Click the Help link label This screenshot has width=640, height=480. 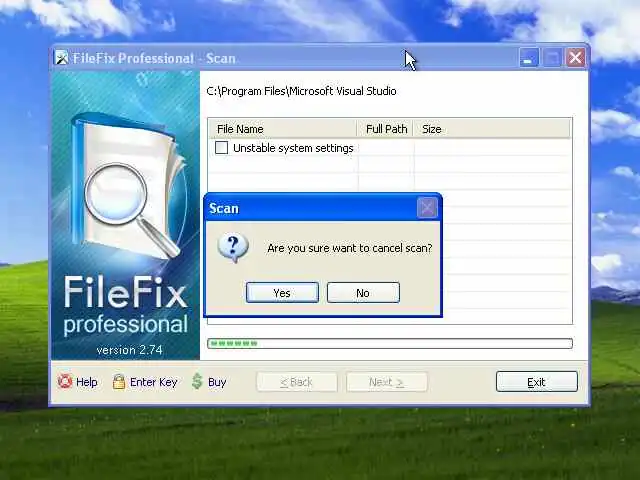87,382
